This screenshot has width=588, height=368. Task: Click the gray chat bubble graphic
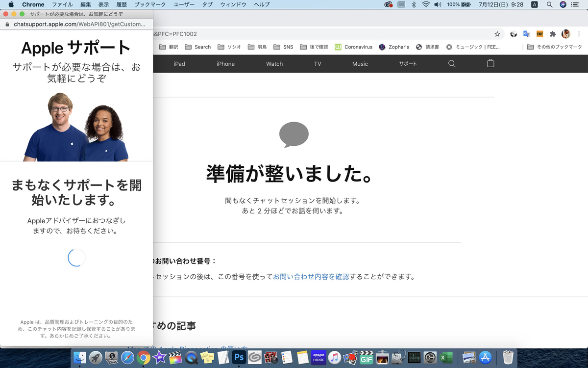click(294, 134)
